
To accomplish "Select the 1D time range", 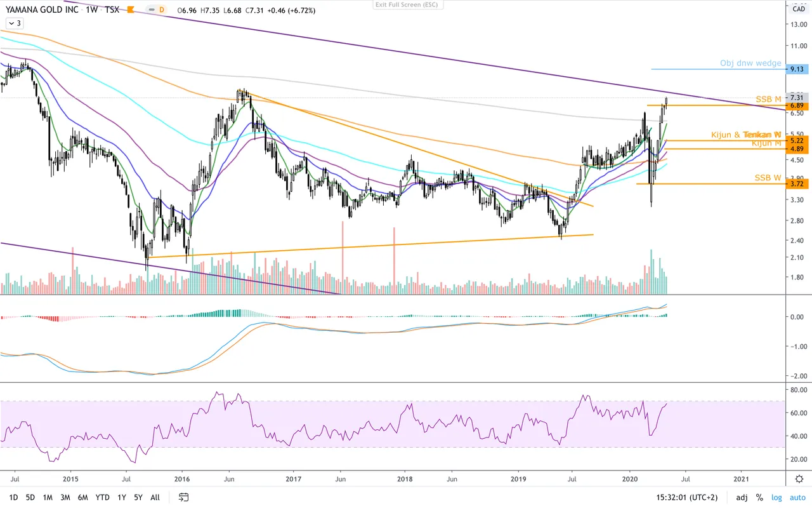I will [x=14, y=497].
